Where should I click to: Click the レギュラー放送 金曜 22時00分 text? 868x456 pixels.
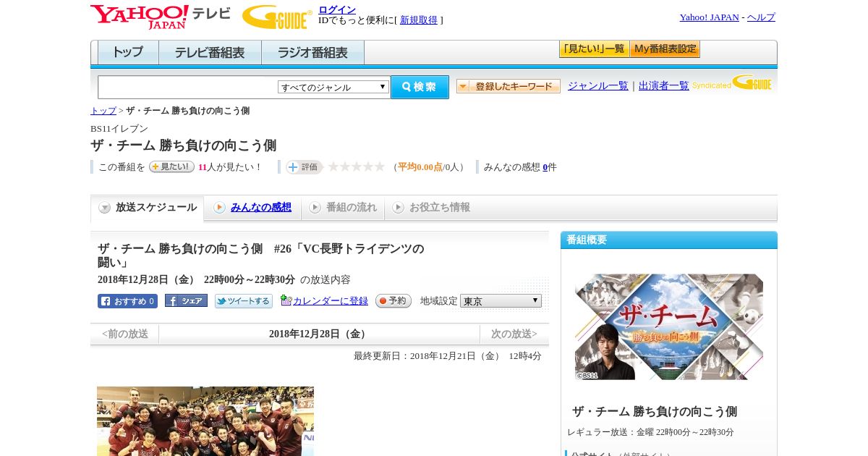point(650,432)
